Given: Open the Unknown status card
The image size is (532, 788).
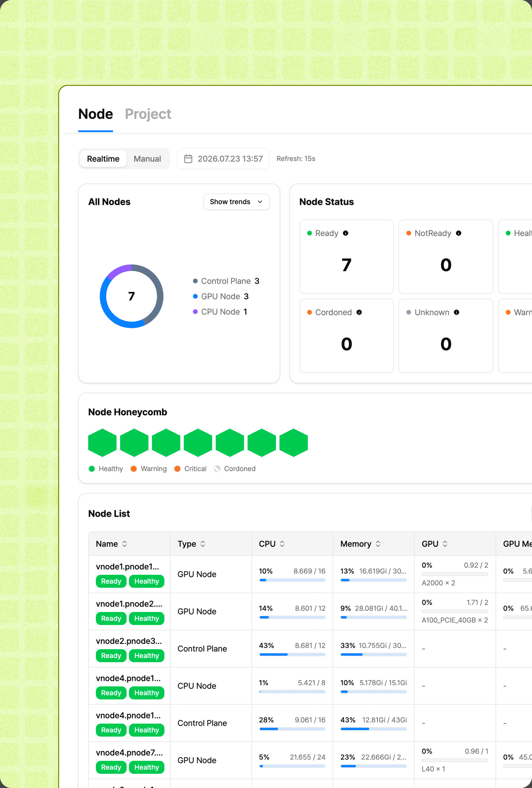Looking at the screenshot, I should [445, 336].
